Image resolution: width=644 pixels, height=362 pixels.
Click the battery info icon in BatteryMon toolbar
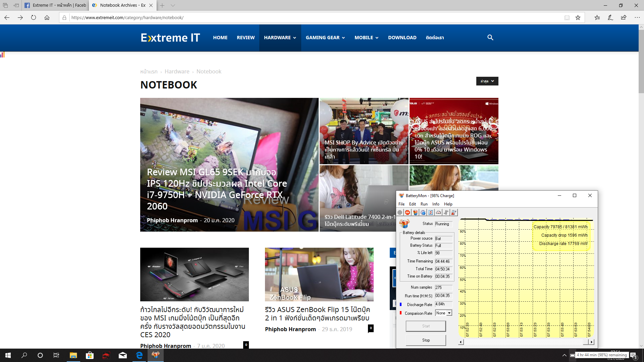click(415, 213)
